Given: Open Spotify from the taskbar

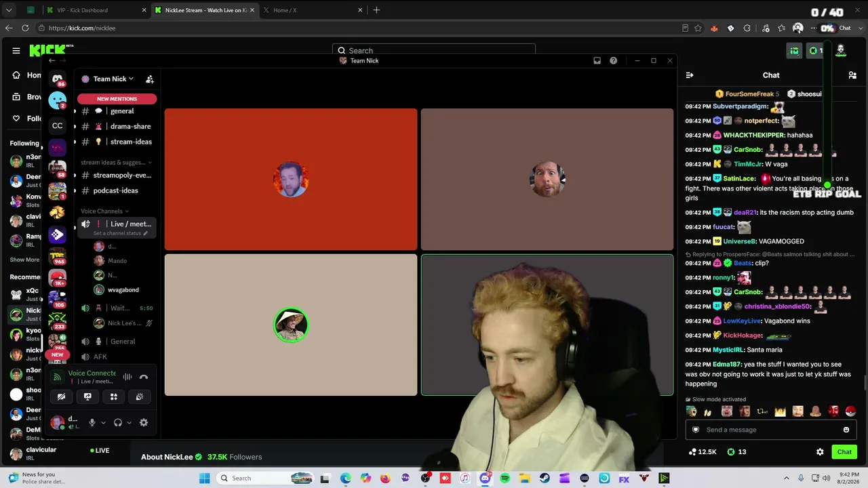Looking at the screenshot, I should tap(505, 479).
